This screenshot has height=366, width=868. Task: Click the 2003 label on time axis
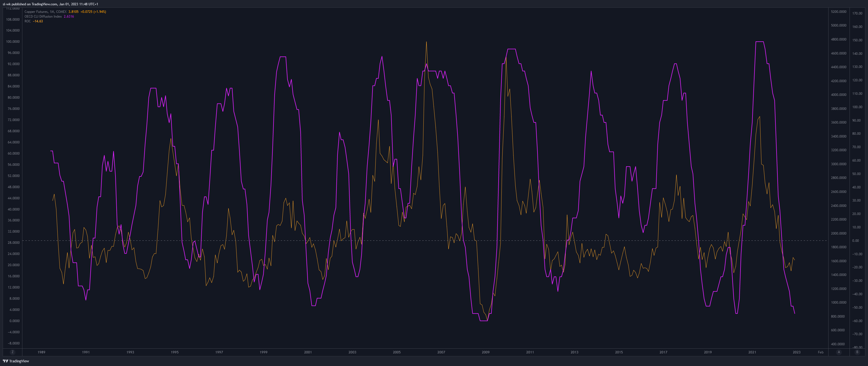[x=352, y=352]
